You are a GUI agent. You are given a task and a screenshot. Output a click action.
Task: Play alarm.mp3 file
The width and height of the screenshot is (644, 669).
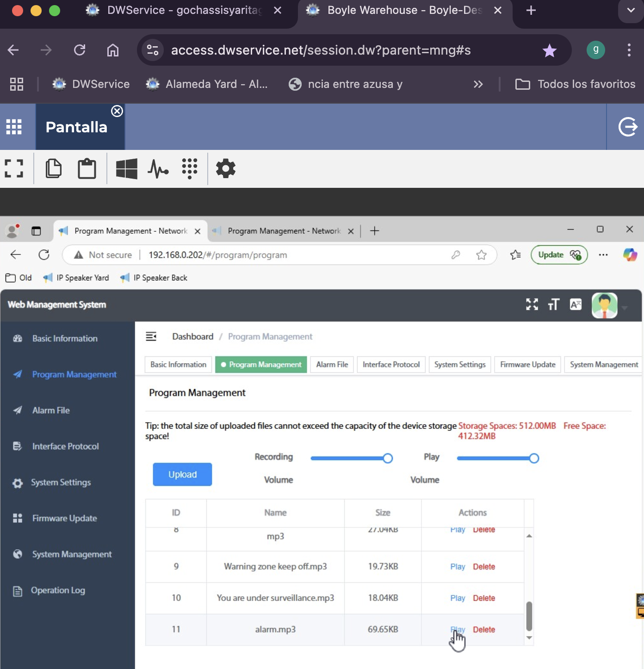click(x=458, y=630)
